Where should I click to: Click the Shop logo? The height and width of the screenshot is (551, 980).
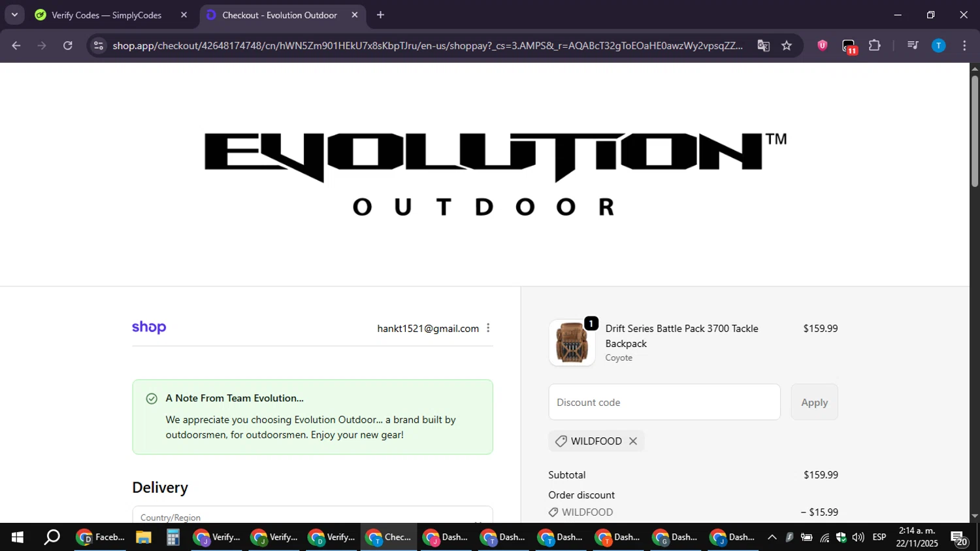[149, 327]
